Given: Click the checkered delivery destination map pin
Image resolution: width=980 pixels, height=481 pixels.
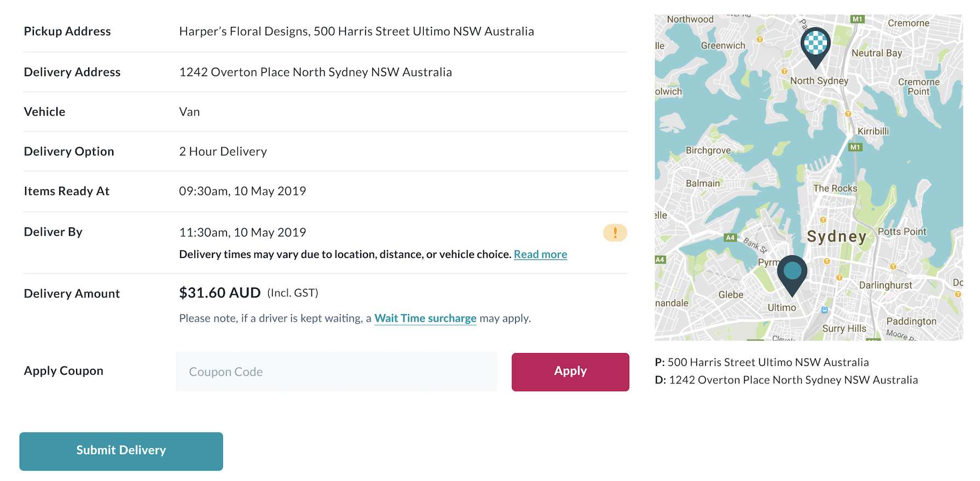Looking at the screenshot, I should [x=815, y=47].
